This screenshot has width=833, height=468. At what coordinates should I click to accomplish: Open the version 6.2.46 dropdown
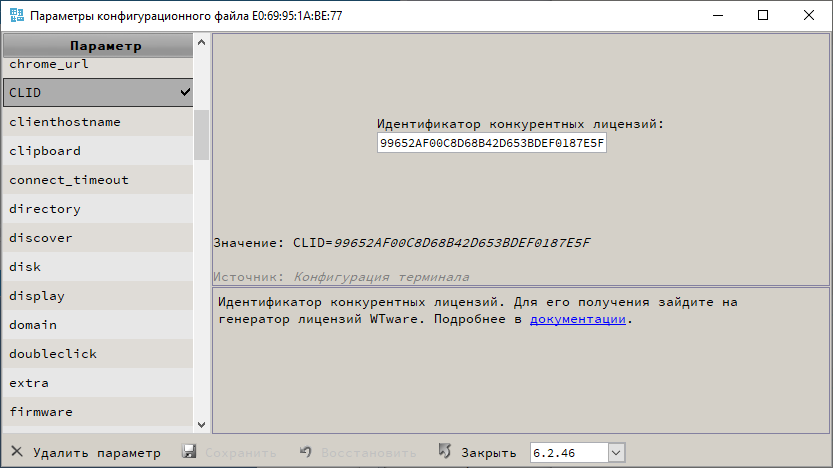click(x=616, y=453)
